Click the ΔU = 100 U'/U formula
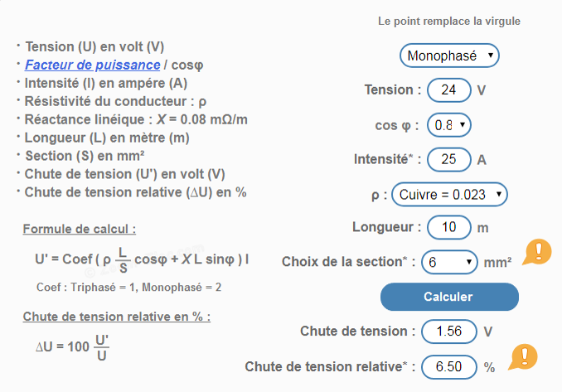Screen dimensions: 562x392 (72, 347)
